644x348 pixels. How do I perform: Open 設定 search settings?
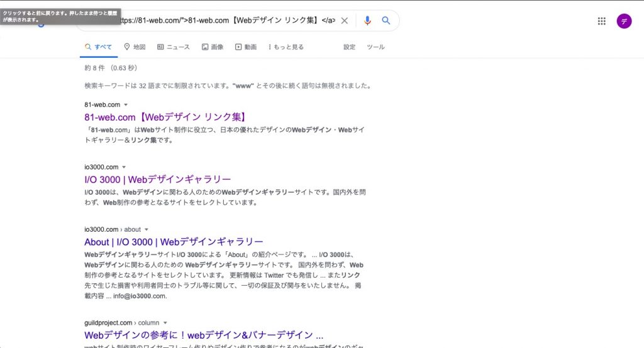point(350,46)
